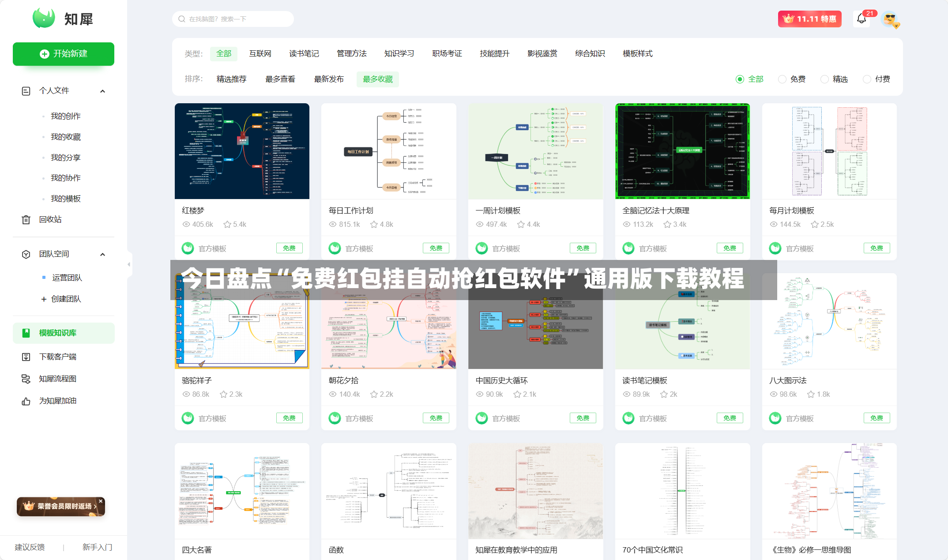948x560 pixels.
Task: Open 我的收藏 in sidebar
Action: coord(66,137)
